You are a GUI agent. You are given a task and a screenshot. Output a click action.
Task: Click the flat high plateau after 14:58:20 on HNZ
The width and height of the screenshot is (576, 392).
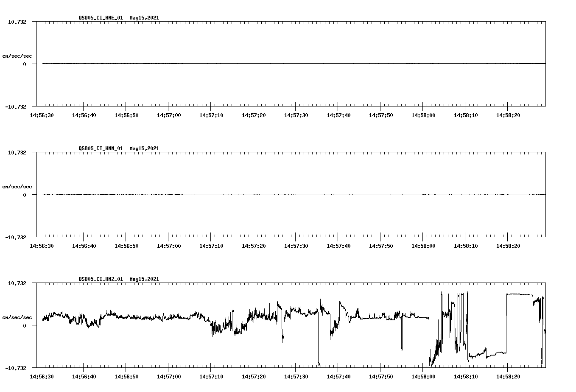pyautogui.click(x=520, y=294)
